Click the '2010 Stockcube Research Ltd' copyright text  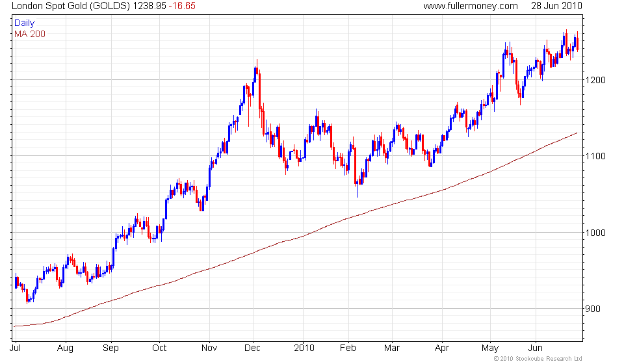(x=538, y=359)
